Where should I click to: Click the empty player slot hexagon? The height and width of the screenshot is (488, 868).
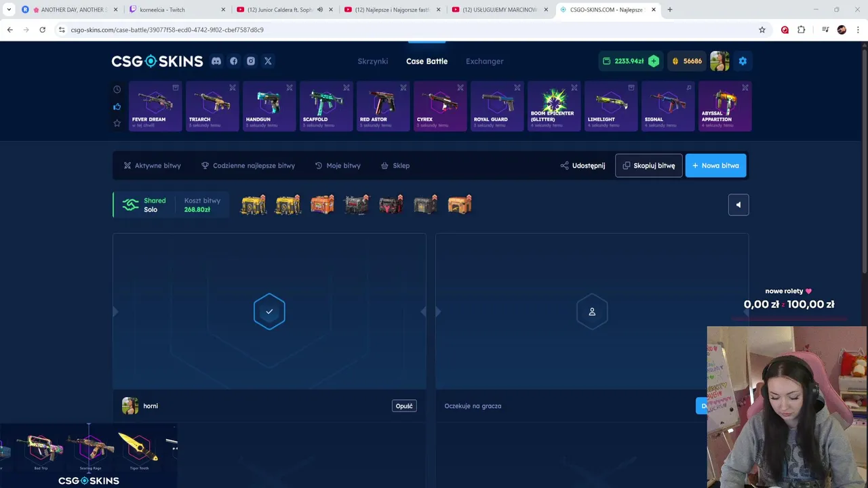tap(592, 312)
